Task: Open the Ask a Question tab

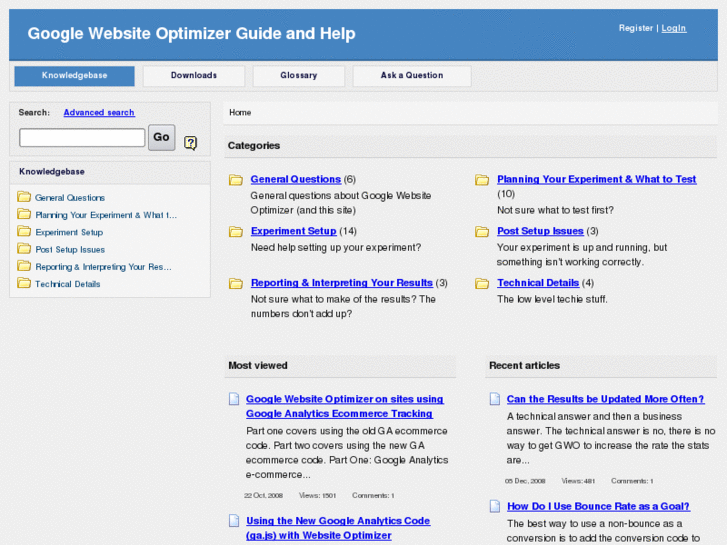Action: [x=412, y=76]
